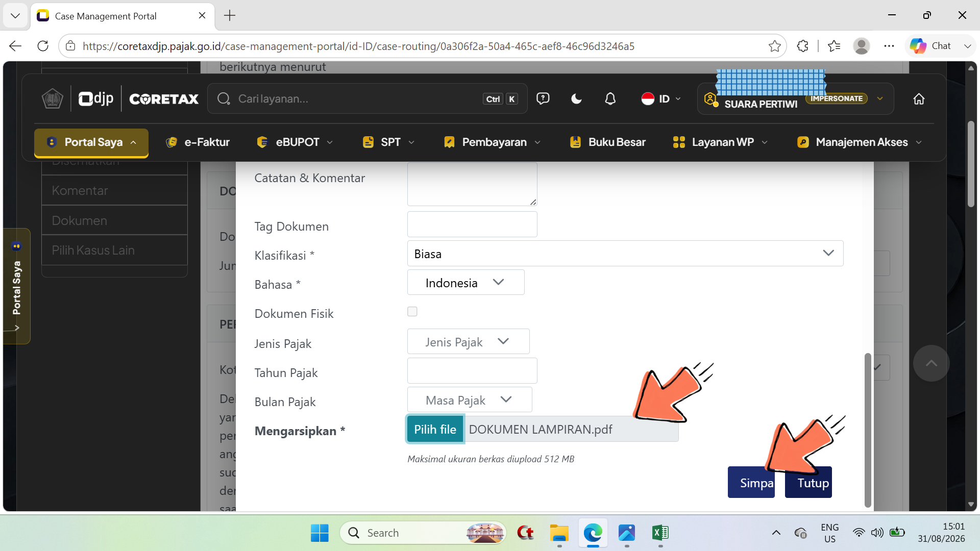Open the Bahasa dropdown set to Indonesia
Viewport: 980px width, 551px height.
(x=465, y=283)
